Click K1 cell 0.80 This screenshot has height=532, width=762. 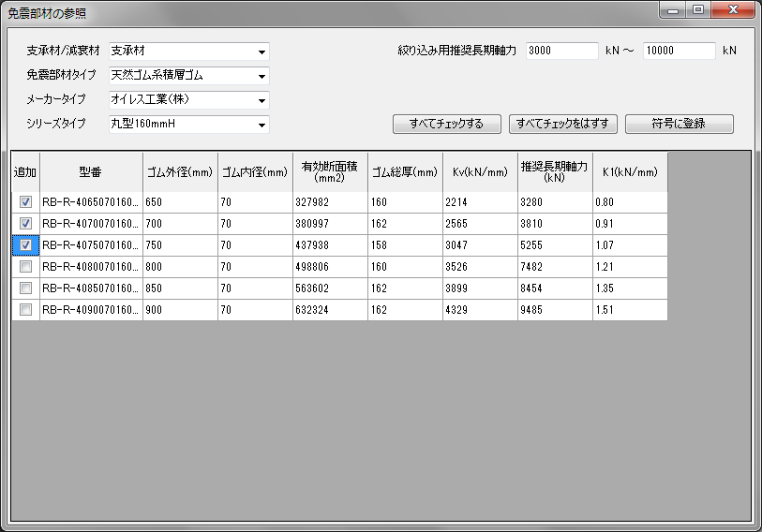point(630,202)
